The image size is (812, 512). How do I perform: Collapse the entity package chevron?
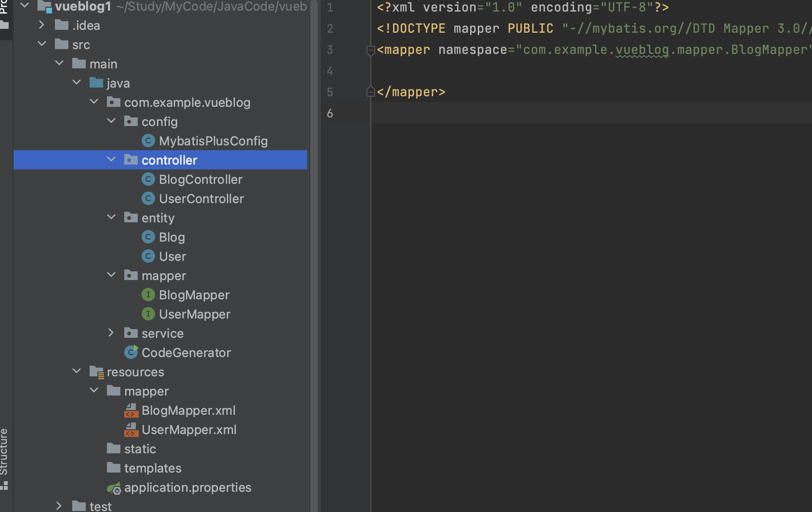(x=111, y=217)
